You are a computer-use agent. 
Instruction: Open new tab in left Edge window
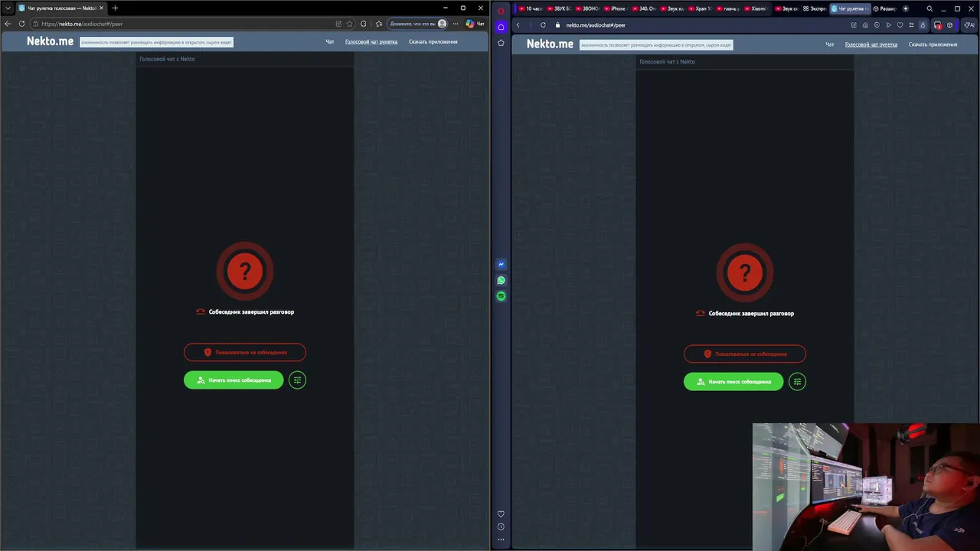(x=115, y=8)
